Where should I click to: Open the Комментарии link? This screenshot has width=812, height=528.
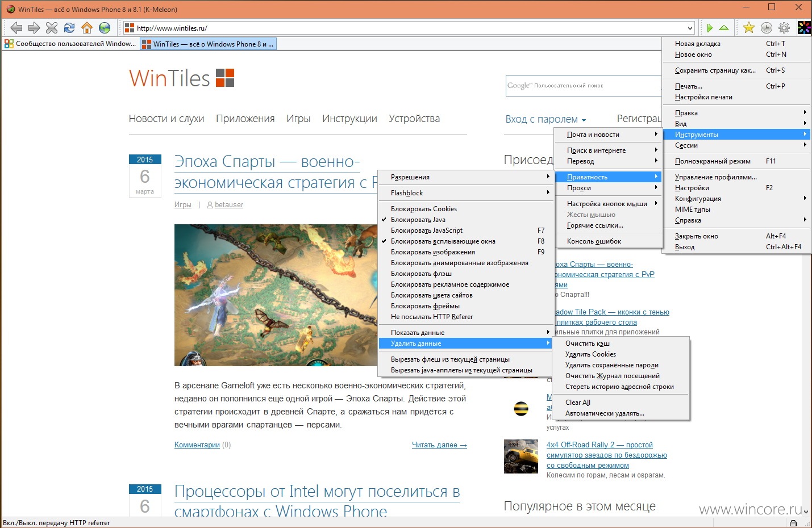click(x=197, y=445)
